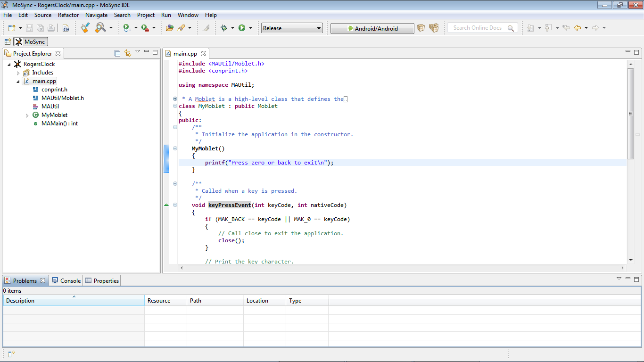The width and height of the screenshot is (644, 362).
Task: Fold the class MyMoblet code block
Action: pyautogui.click(x=175, y=106)
